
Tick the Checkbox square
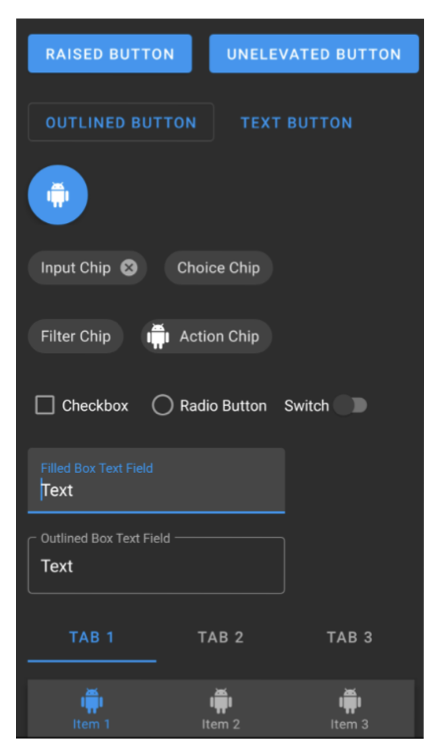click(x=45, y=405)
